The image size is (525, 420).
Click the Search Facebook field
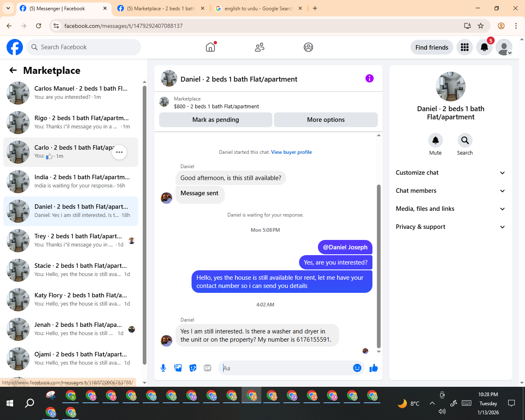click(x=84, y=47)
